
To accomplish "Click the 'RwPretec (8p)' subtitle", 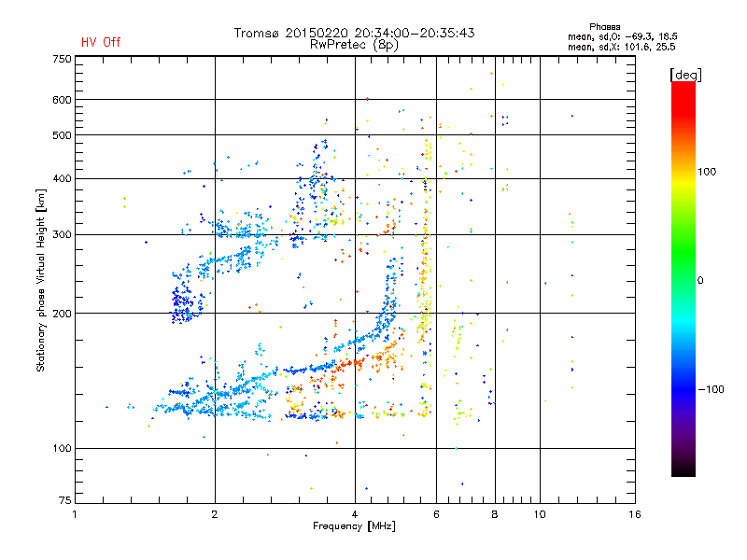I will tap(354, 45).
